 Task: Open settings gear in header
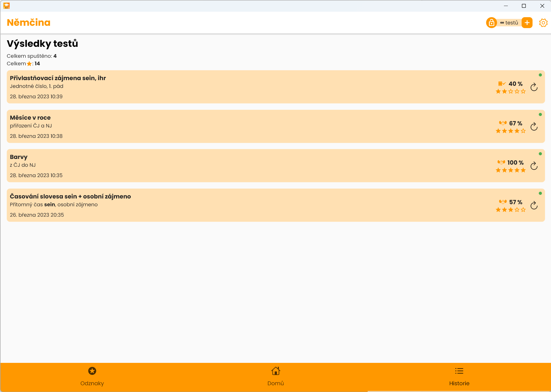click(x=543, y=23)
